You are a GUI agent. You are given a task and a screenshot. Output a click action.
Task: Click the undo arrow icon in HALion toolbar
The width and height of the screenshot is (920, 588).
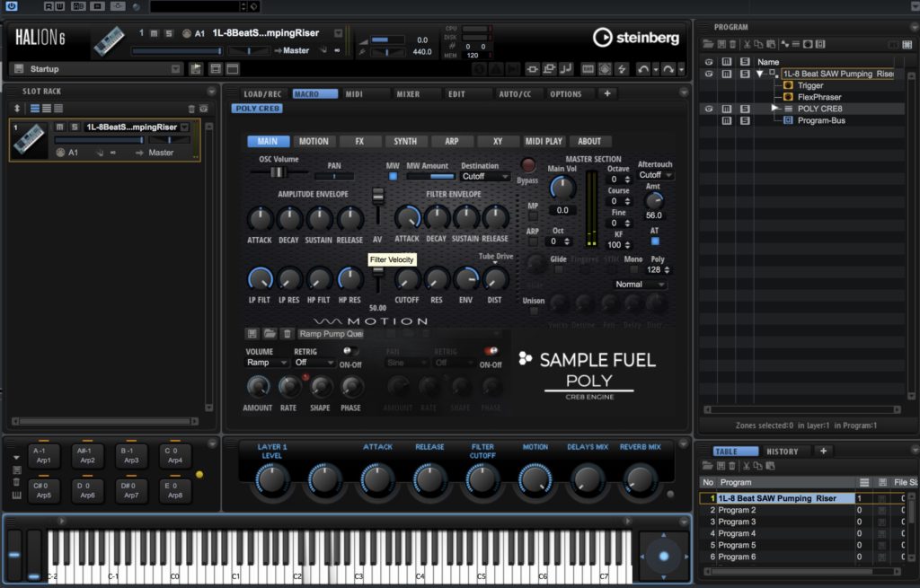point(643,69)
